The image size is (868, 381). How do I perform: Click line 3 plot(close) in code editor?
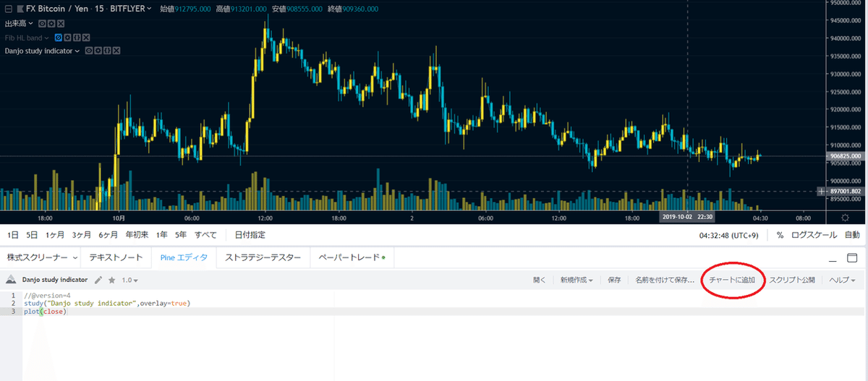coord(45,312)
